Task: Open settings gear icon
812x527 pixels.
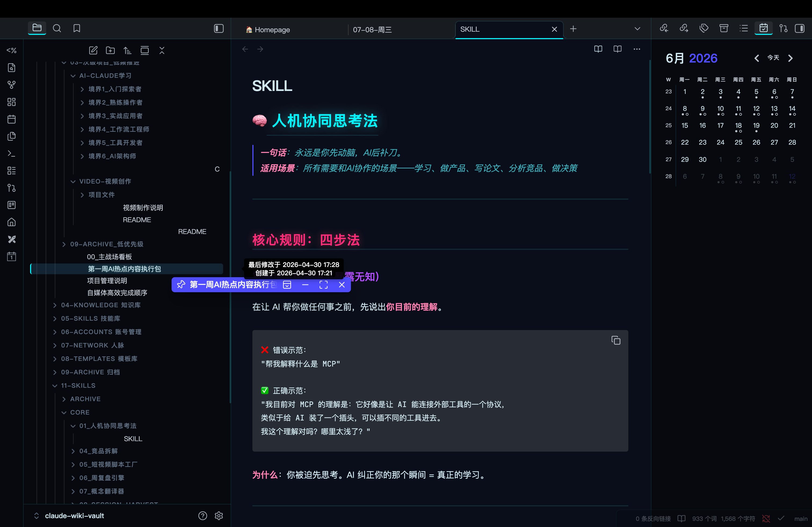Action: pos(219,516)
